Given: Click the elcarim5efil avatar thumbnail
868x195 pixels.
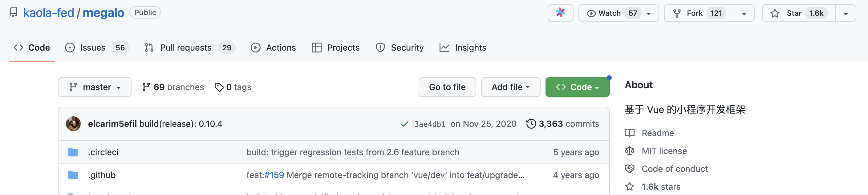Looking at the screenshot, I should click(x=73, y=124).
